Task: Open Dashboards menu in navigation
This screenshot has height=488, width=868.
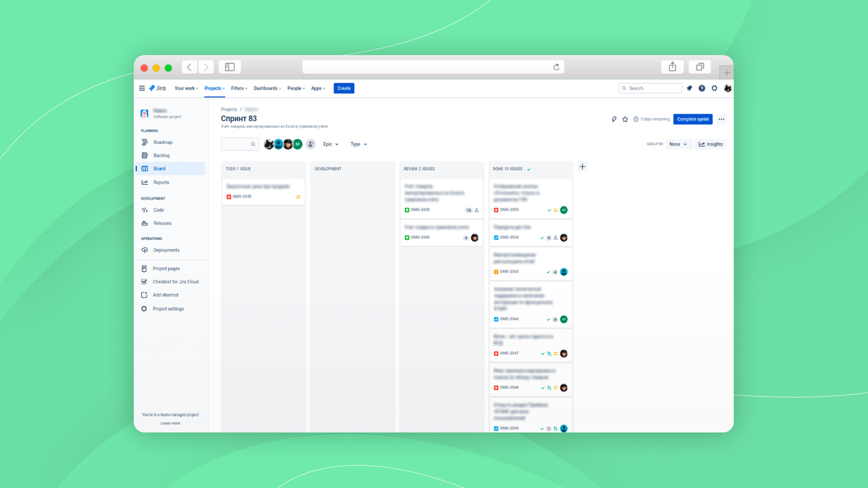Action: pyautogui.click(x=266, y=88)
